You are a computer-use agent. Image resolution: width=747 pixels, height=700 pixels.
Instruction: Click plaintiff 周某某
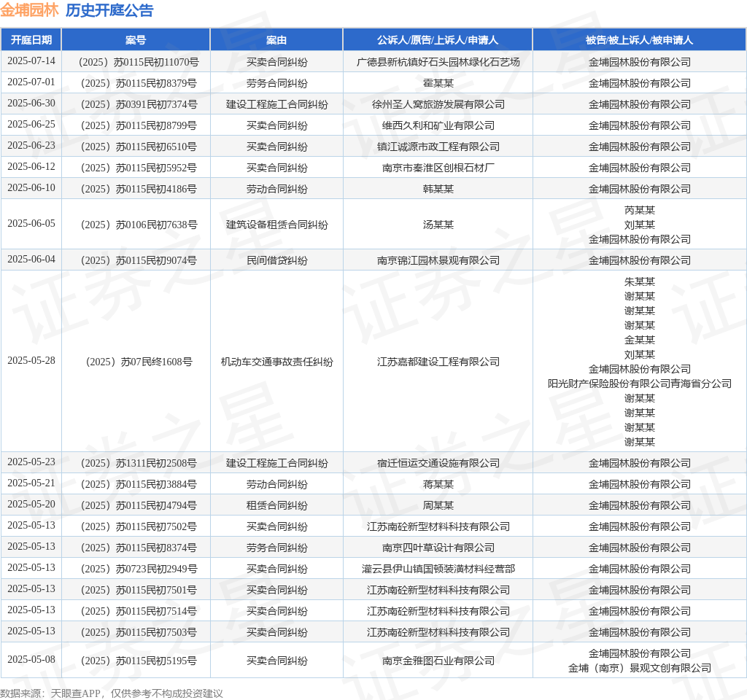[438, 505]
